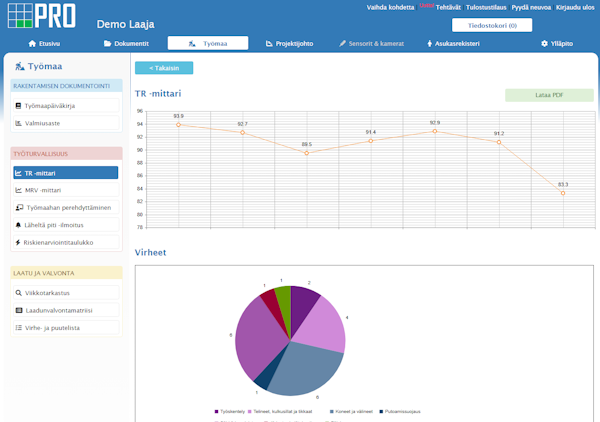Click the 83.3 data point on chart
The width and height of the screenshot is (600, 422).
[563, 193]
